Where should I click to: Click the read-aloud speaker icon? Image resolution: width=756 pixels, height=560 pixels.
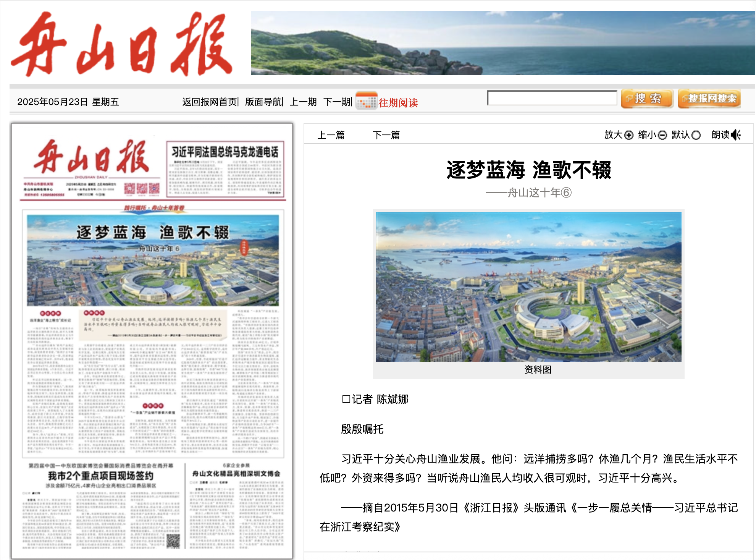coord(735,135)
